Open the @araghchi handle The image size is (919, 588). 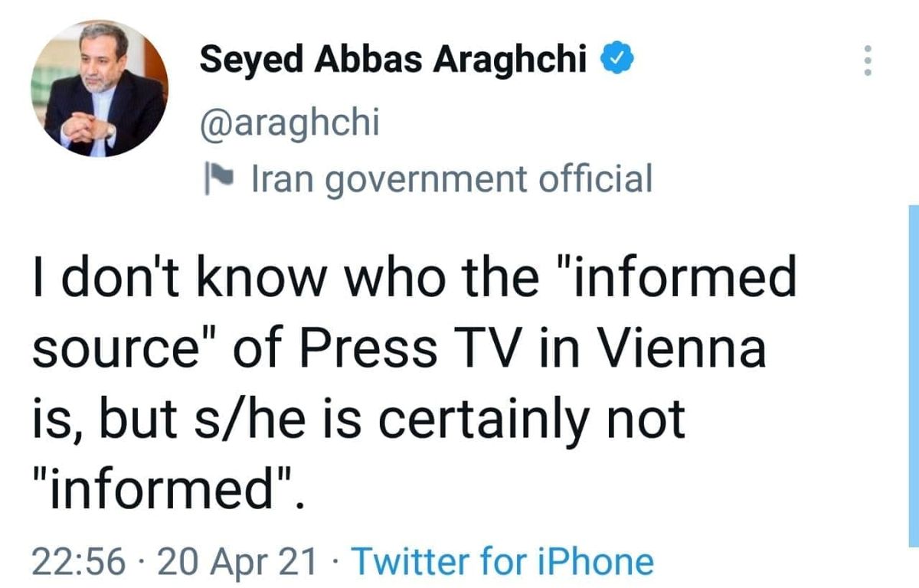click(289, 123)
